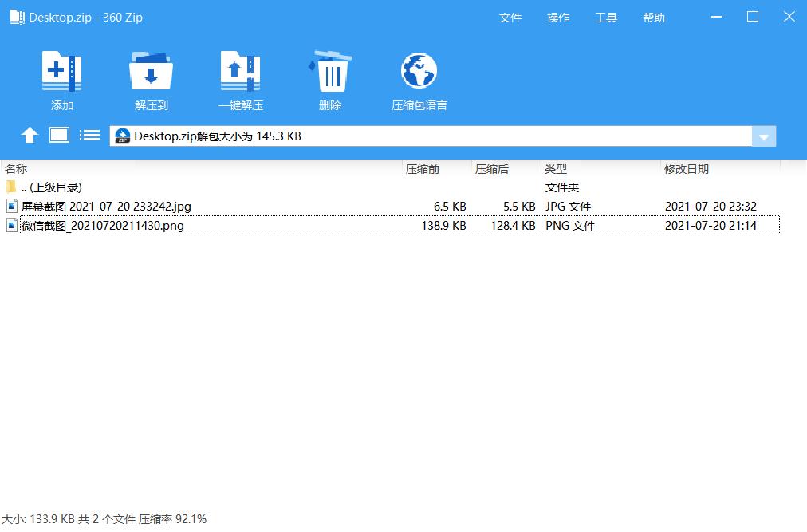Click the 删除 (Delete) trash icon
Viewport: 807px width, 532px height.
point(329,77)
